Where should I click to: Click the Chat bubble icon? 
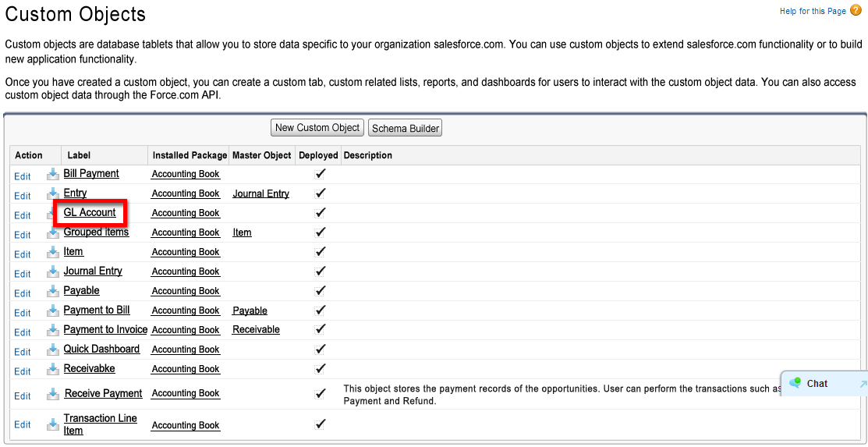click(x=795, y=383)
